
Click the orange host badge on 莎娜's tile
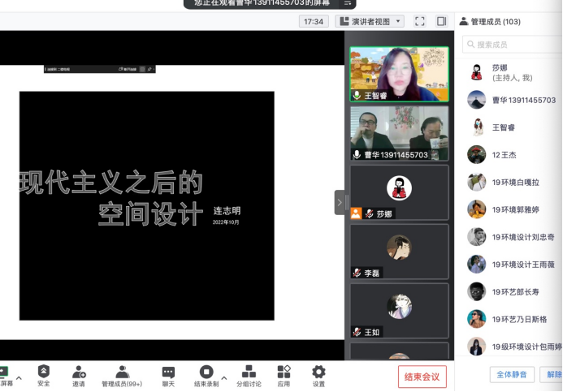pyautogui.click(x=356, y=213)
